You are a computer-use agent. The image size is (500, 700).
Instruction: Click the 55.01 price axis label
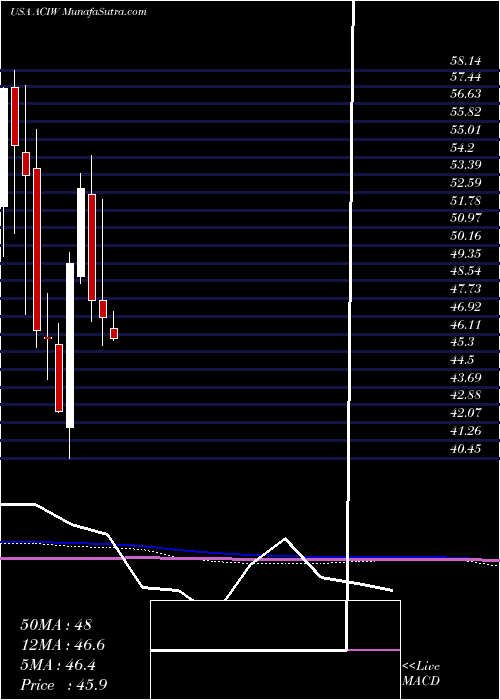tap(466, 130)
